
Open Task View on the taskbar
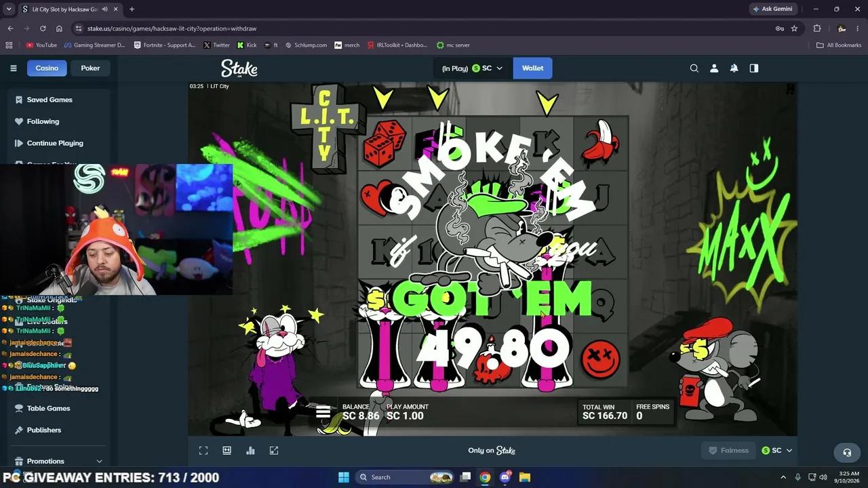coord(465,477)
